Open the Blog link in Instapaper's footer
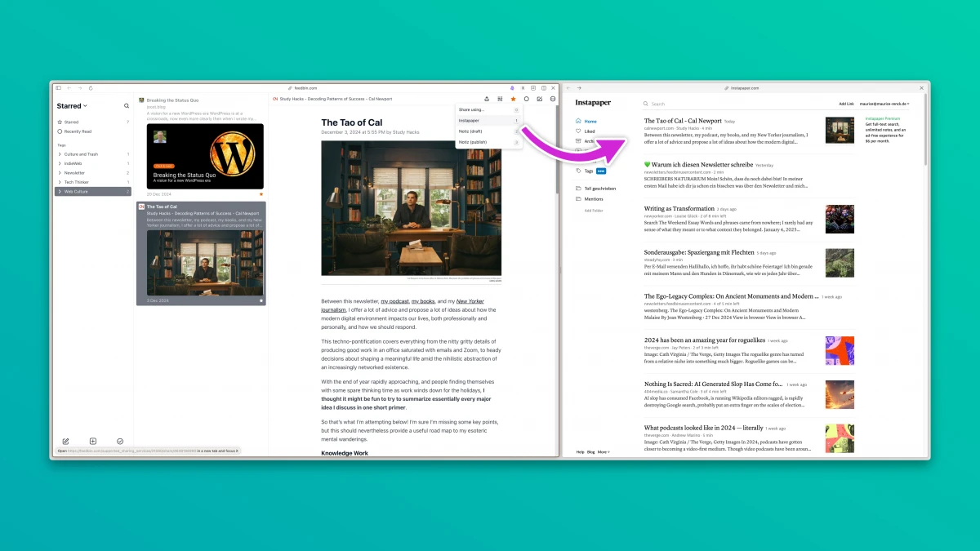The width and height of the screenshot is (980, 551). [590, 451]
